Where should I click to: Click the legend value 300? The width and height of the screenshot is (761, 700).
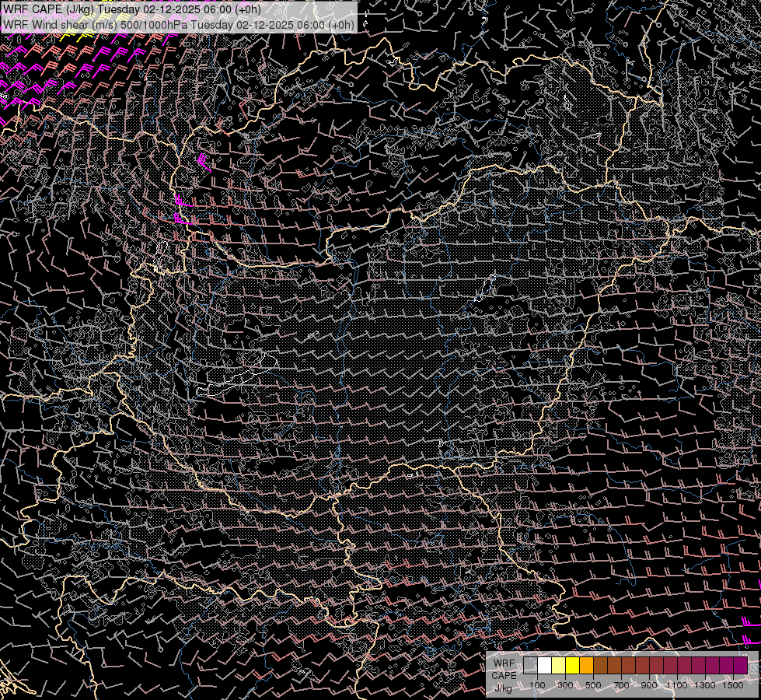(x=565, y=685)
